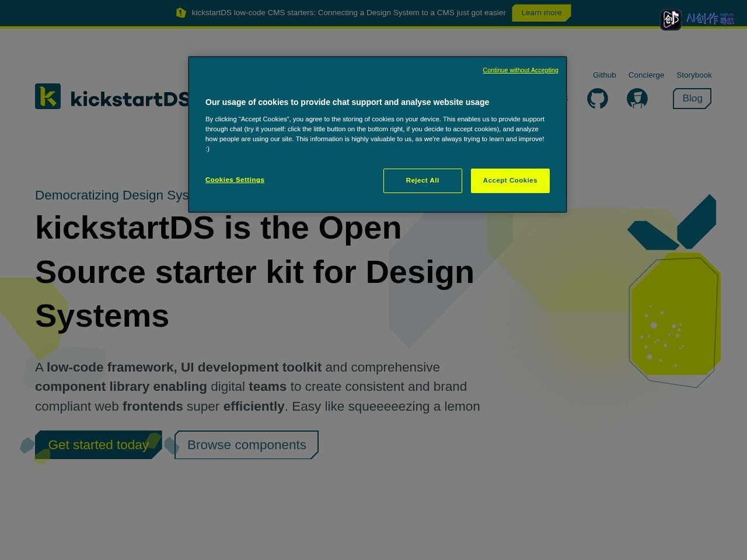Click the lemon icon in announcement banner
This screenshot has height=560, width=747.
point(181,13)
